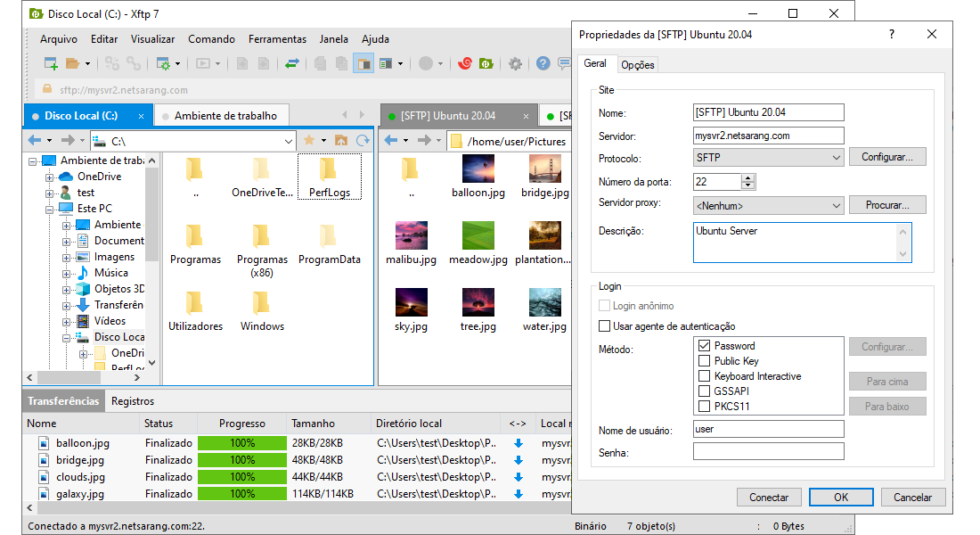980x535 pixels.
Task: Collapse the Este PC tree node
Action: pyautogui.click(x=49, y=209)
